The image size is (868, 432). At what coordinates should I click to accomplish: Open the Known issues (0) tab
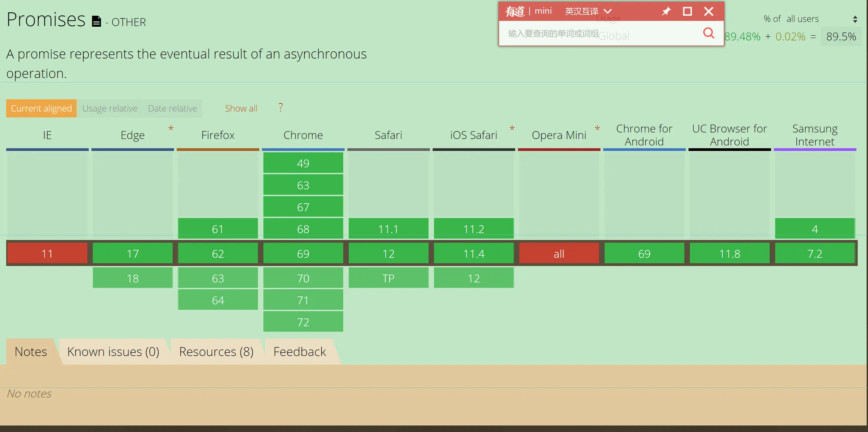(113, 352)
